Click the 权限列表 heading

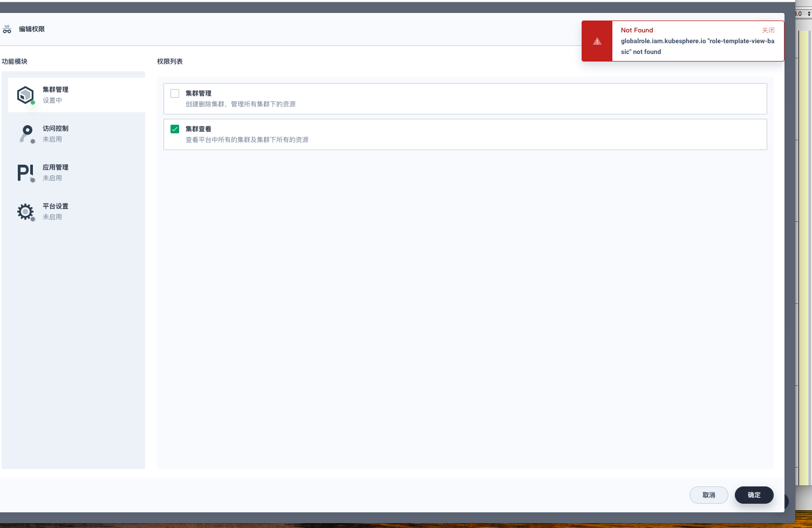click(x=170, y=62)
